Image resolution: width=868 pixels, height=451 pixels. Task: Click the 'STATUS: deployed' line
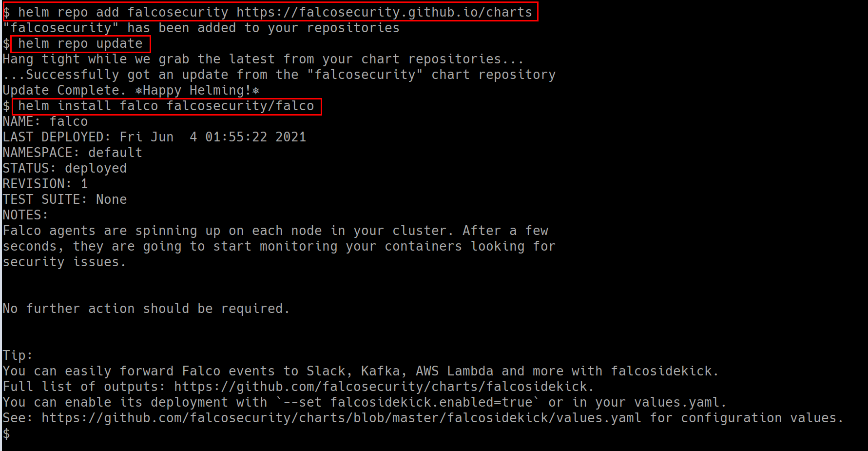click(x=65, y=168)
